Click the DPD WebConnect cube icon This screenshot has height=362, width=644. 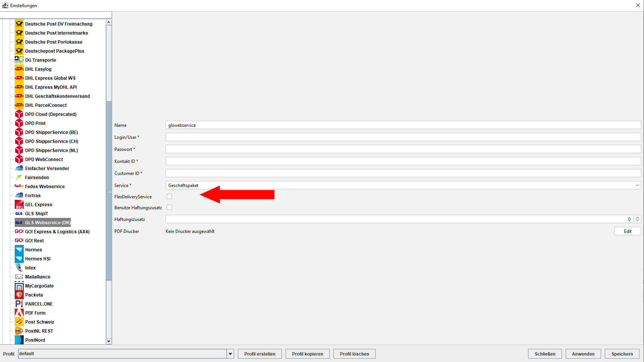pos(19,159)
